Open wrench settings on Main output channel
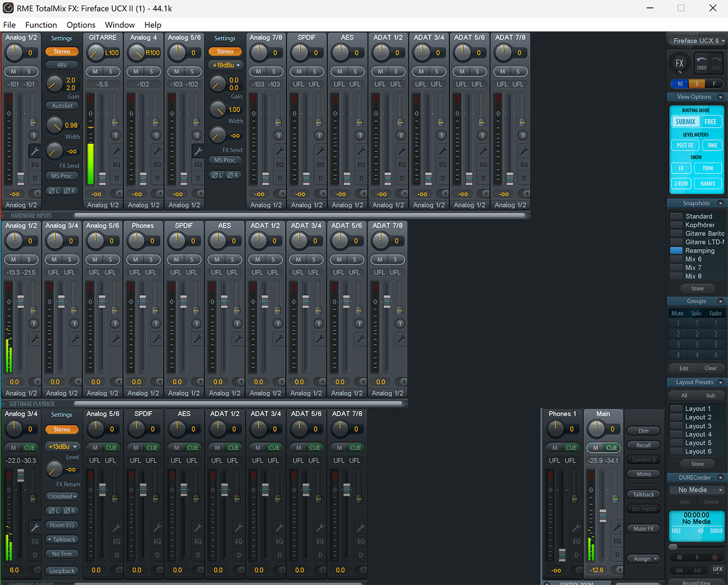 pyautogui.click(x=617, y=527)
